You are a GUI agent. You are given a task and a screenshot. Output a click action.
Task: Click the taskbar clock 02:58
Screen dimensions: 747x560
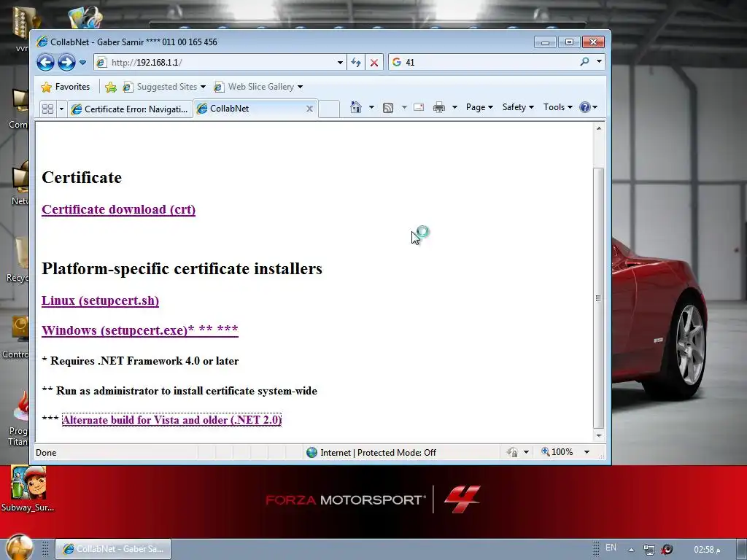(x=707, y=550)
